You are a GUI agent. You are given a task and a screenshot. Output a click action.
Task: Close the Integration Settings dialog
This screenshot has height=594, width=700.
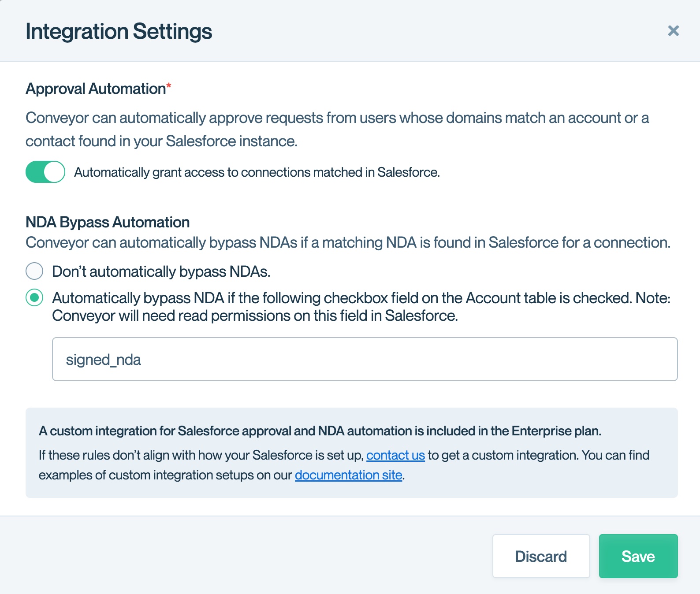(x=673, y=31)
